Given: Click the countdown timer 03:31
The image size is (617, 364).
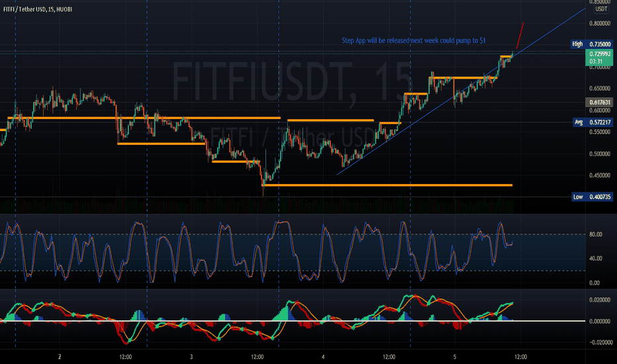Looking at the screenshot, I should [596, 62].
